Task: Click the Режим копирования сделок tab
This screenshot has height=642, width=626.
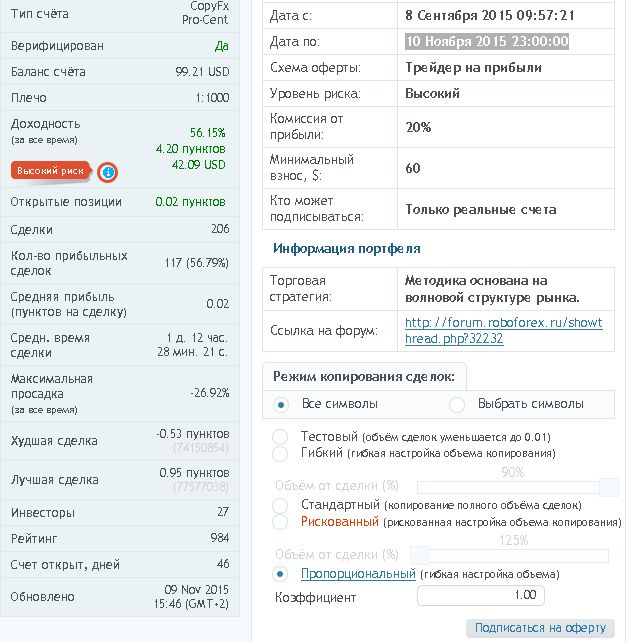Action: pos(364,376)
